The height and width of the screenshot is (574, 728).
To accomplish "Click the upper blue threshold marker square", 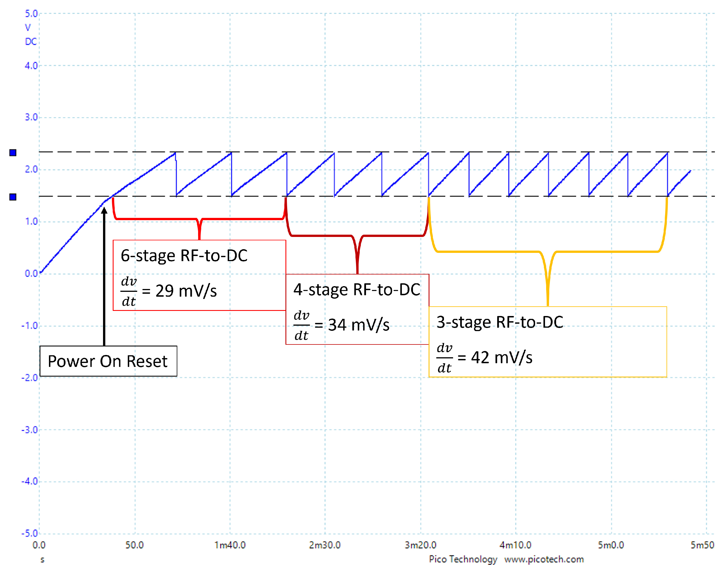I will pyautogui.click(x=13, y=153).
